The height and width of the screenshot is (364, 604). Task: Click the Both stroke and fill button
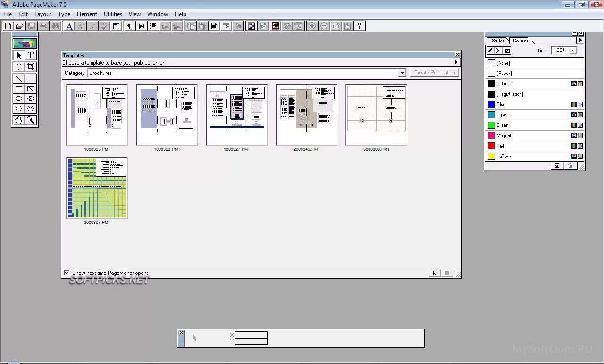coord(507,50)
